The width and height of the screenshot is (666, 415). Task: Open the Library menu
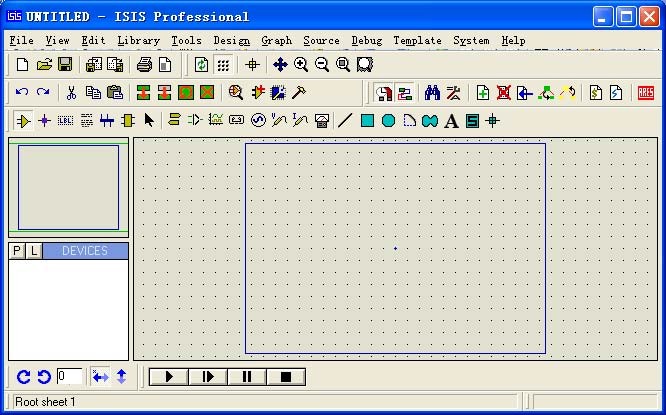[x=138, y=41]
